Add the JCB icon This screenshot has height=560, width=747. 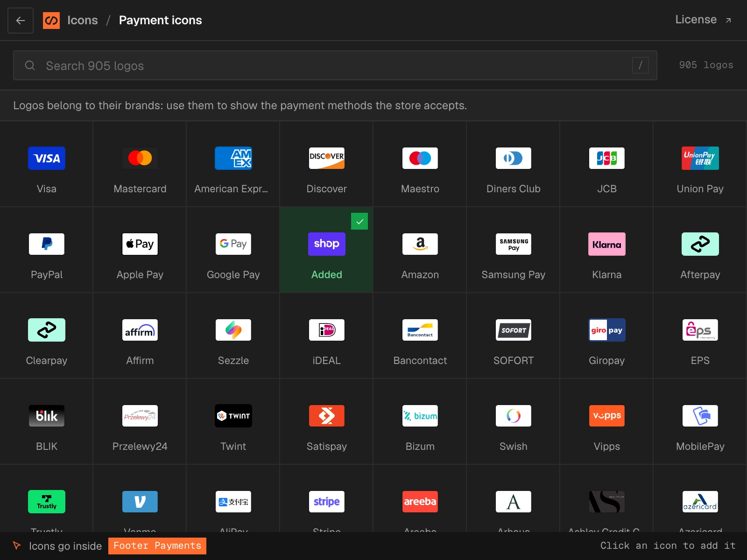point(607,164)
